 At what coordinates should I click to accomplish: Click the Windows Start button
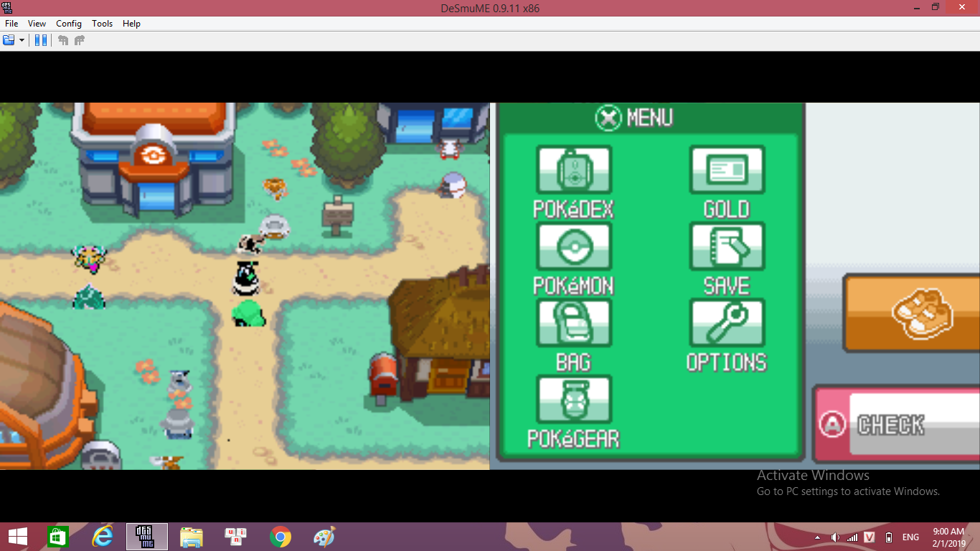pos(17,537)
